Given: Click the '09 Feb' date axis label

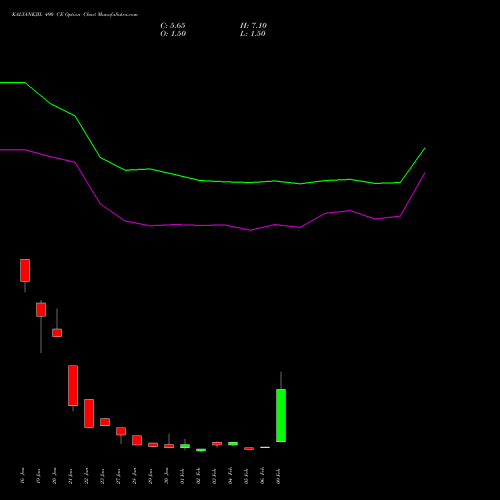Looking at the screenshot, I should [278, 476].
